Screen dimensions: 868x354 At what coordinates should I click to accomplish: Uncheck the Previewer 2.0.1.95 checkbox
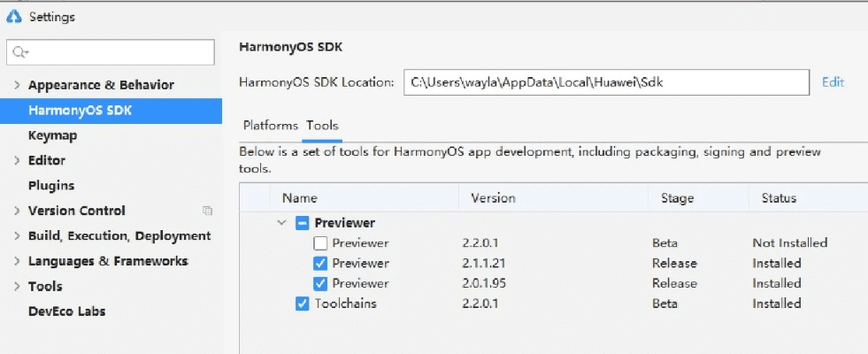coord(320,283)
